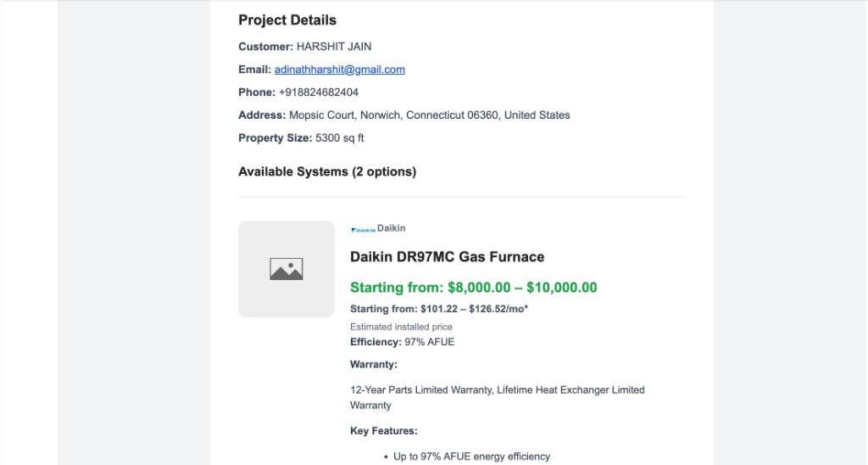
Task: Click the product image placeholder thumbnail
Action: coord(287,269)
